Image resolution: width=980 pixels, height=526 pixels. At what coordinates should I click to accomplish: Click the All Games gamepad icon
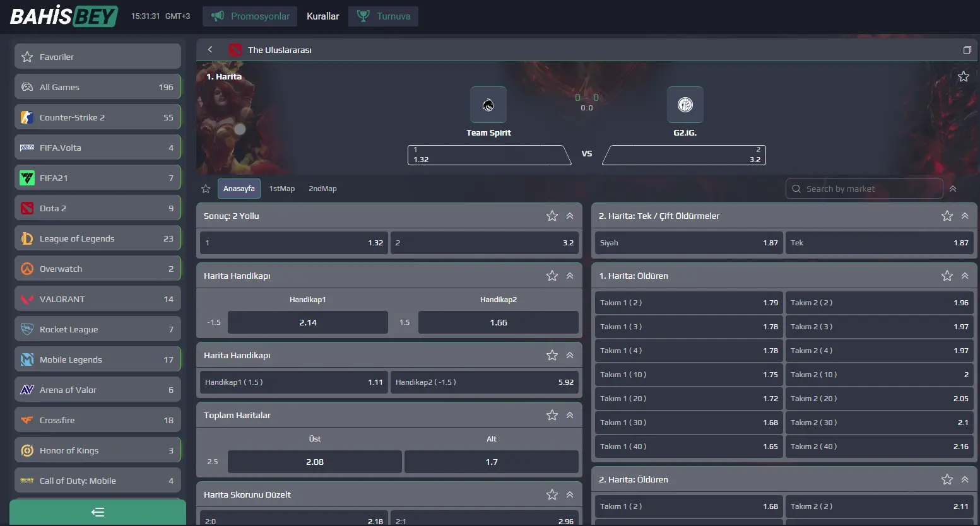coord(27,87)
